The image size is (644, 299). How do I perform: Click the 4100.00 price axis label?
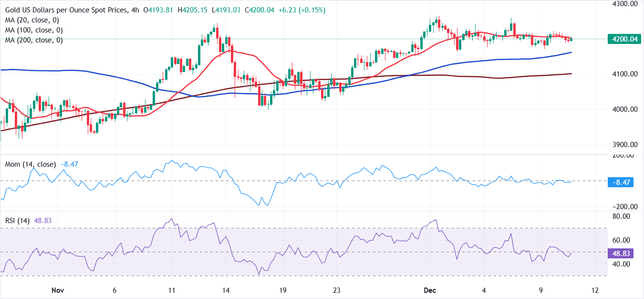[x=624, y=74]
